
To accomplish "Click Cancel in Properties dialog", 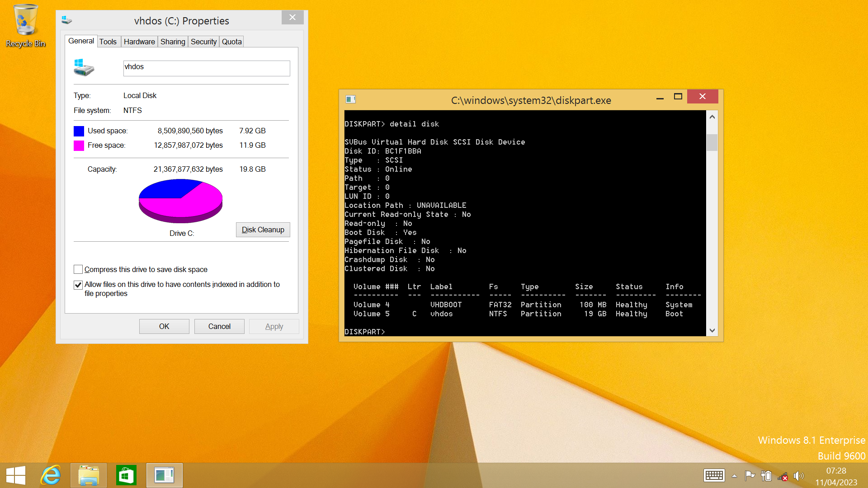I will click(x=219, y=326).
